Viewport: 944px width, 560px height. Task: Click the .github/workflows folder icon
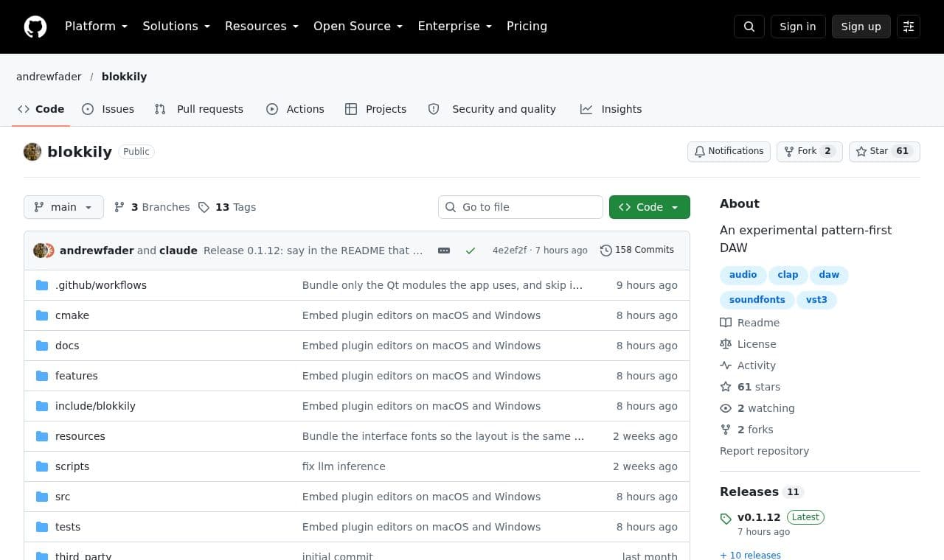click(x=42, y=285)
